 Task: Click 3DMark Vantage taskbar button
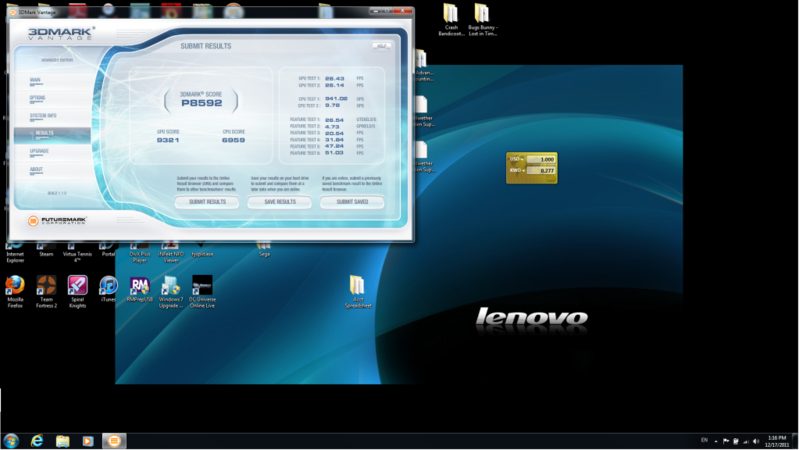click(114, 441)
